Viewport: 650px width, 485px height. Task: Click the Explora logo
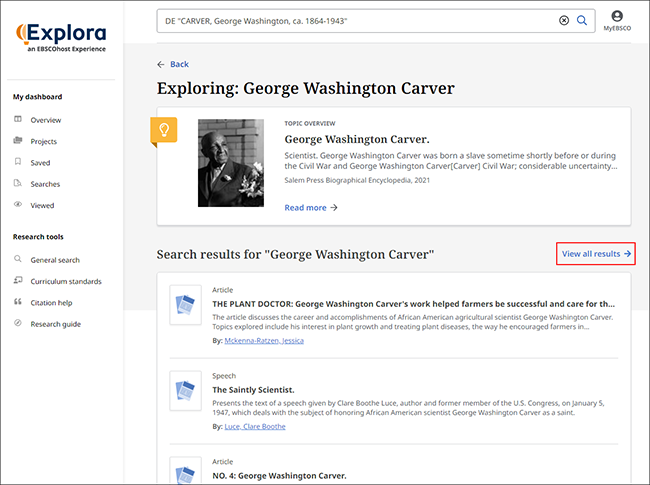click(61, 37)
